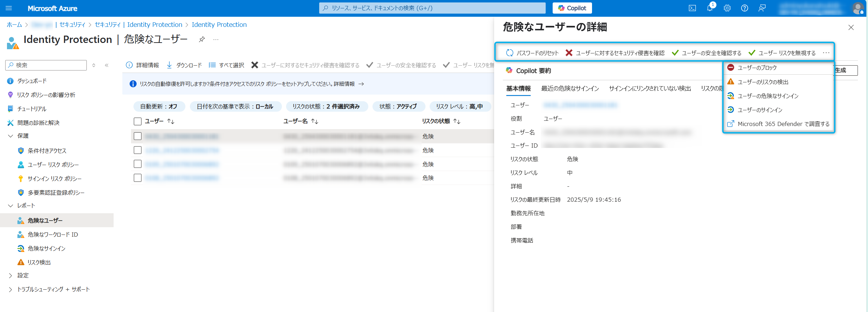The height and width of the screenshot is (312, 868).
Task: Open the help question mark icon
Action: [x=744, y=8]
